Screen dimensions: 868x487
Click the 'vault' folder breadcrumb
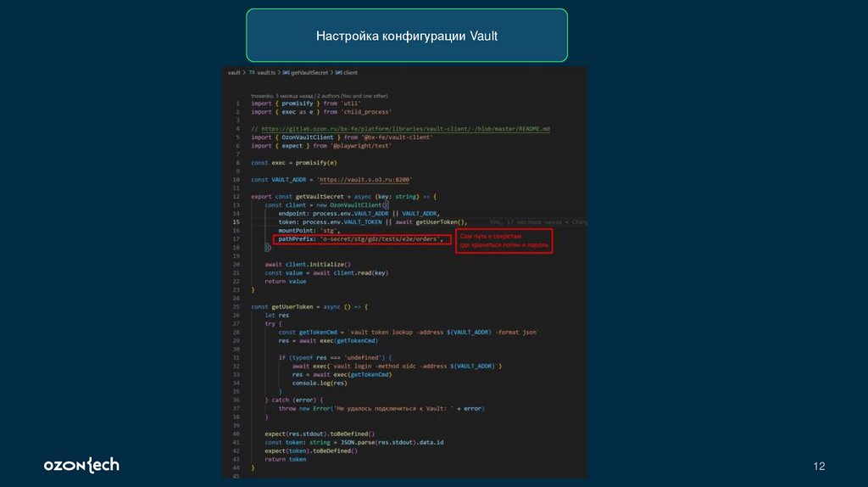(234, 73)
